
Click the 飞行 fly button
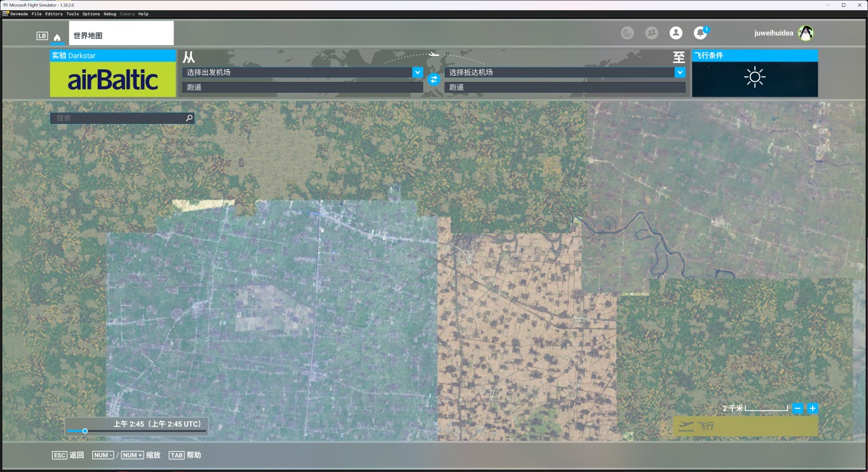(745, 426)
